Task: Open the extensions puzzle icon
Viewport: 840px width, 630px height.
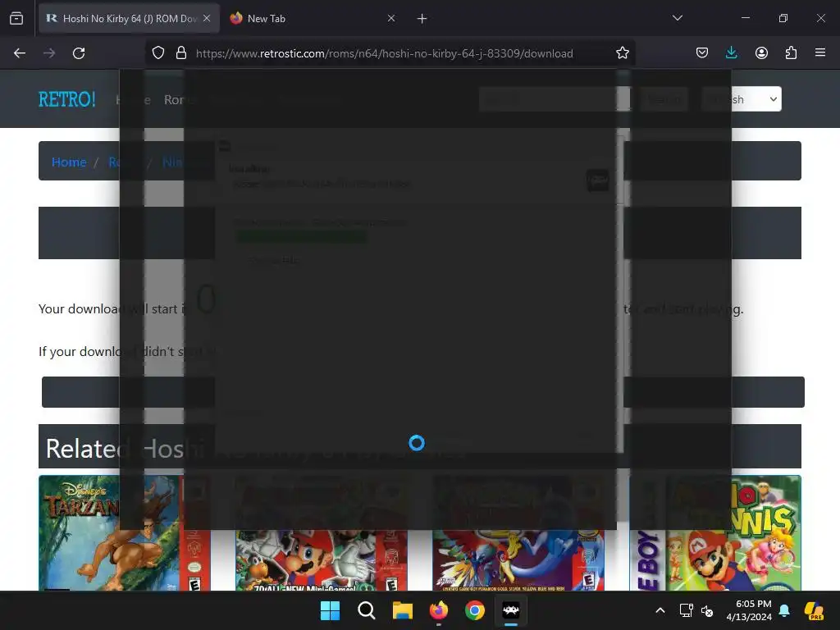Action: [x=791, y=53]
